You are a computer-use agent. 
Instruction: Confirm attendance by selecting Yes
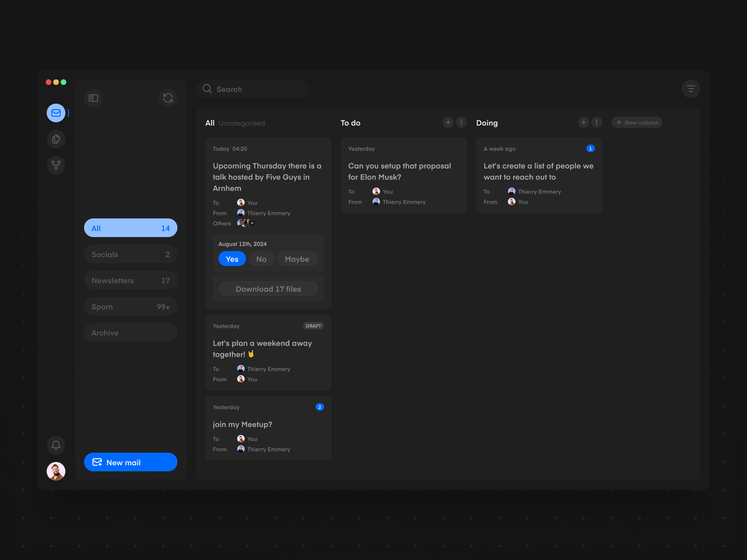[x=232, y=259]
